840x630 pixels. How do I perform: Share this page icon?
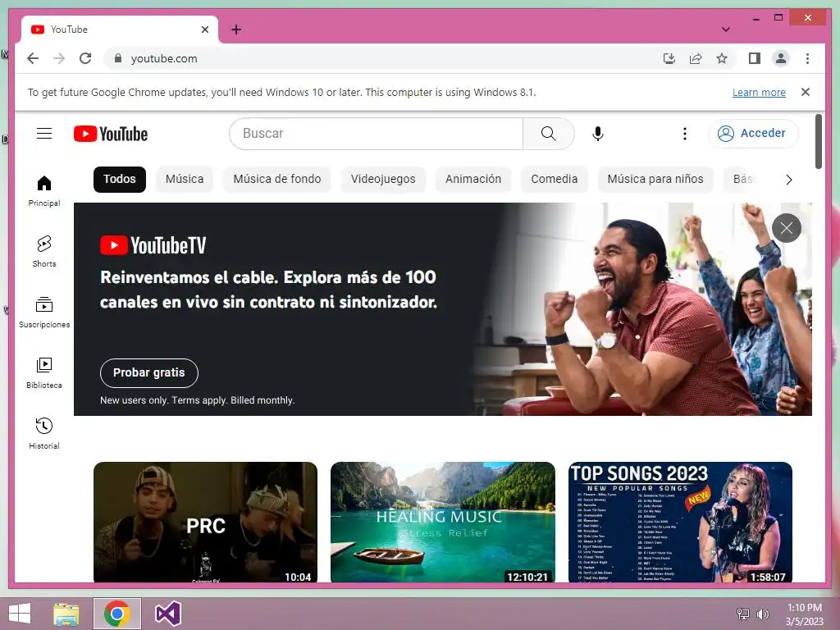tap(696, 58)
